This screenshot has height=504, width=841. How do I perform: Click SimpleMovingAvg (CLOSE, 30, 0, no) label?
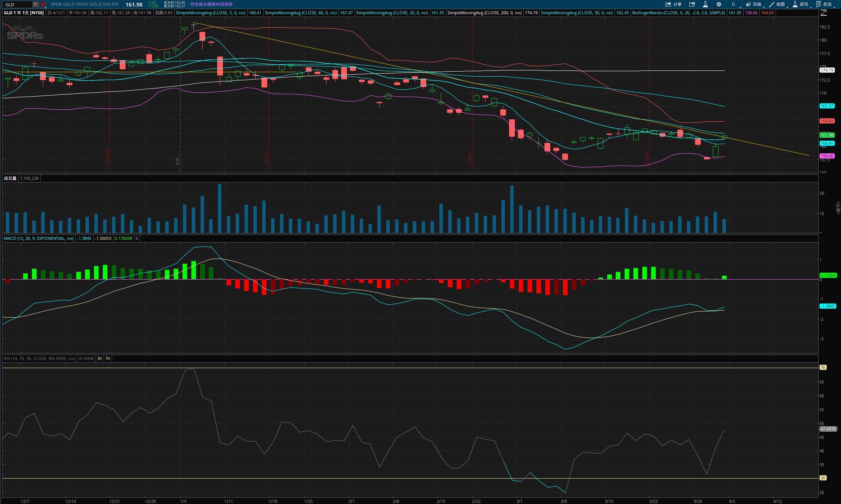(x=577, y=13)
